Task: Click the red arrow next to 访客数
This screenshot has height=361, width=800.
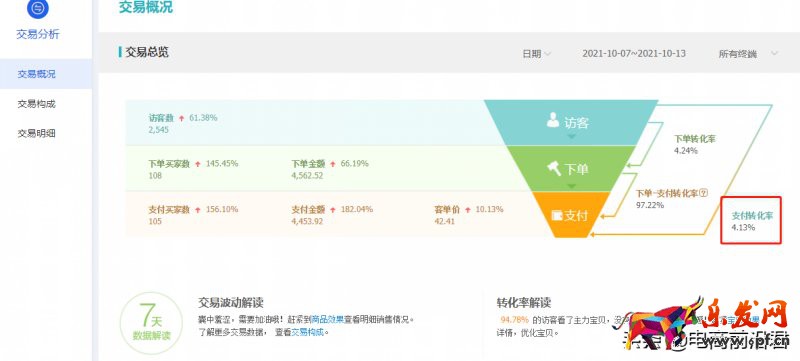Action: tap(182, 118)
